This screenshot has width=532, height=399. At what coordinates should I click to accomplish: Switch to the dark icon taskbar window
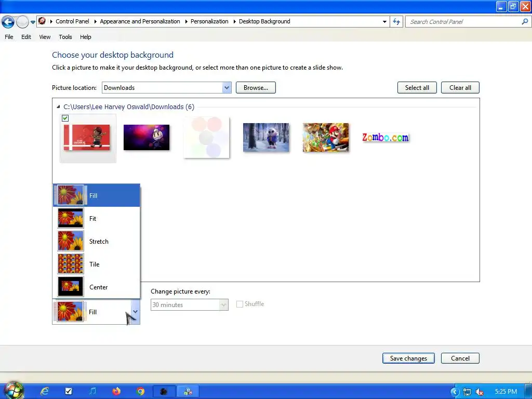pos(164,391)
